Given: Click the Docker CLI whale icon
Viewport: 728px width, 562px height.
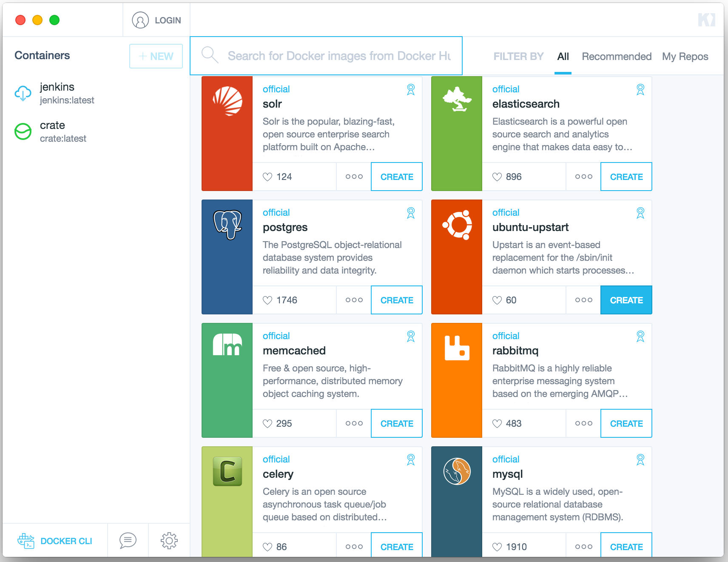Looking at the screenshot, I should (x=26, y=541).
